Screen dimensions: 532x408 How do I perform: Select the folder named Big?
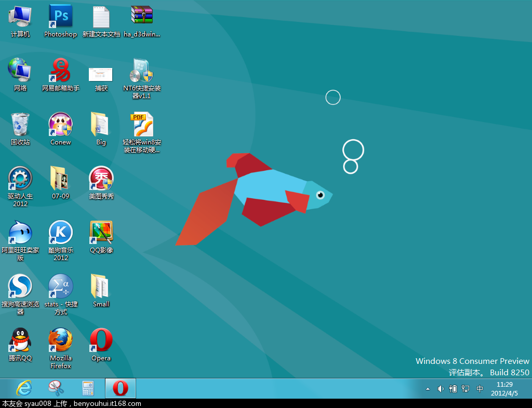[101, 125]
